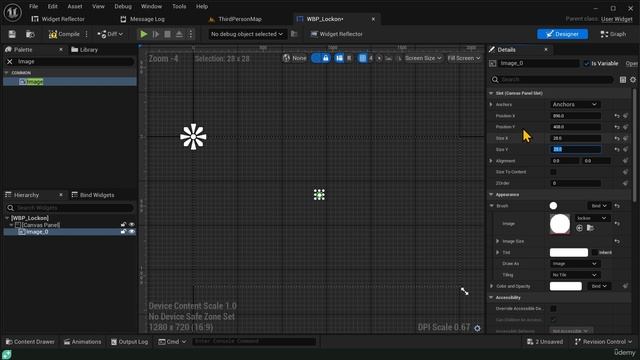Collapse the Appearance section
The height and width of the screenshot is (360, 640).
(491, 195)
